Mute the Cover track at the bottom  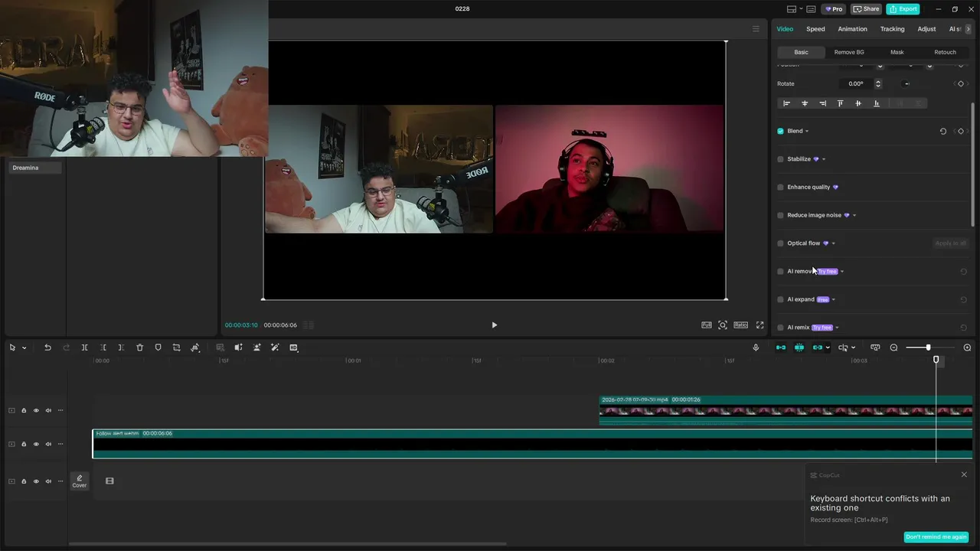click(x=48, y=481)
